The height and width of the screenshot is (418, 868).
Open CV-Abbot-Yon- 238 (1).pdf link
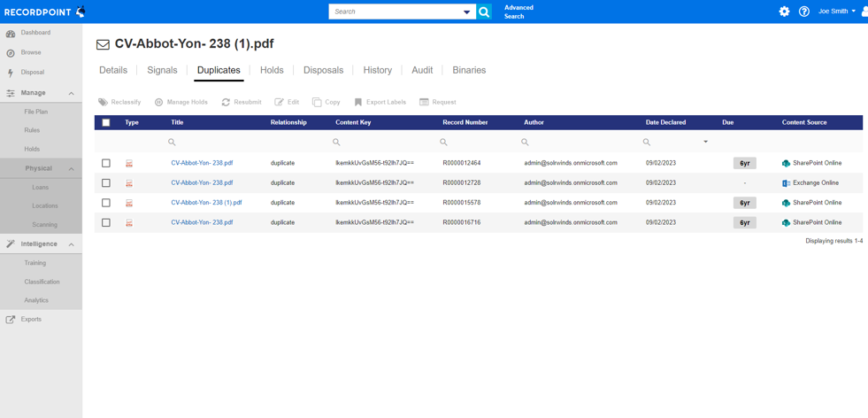click(x=206, y=203)
